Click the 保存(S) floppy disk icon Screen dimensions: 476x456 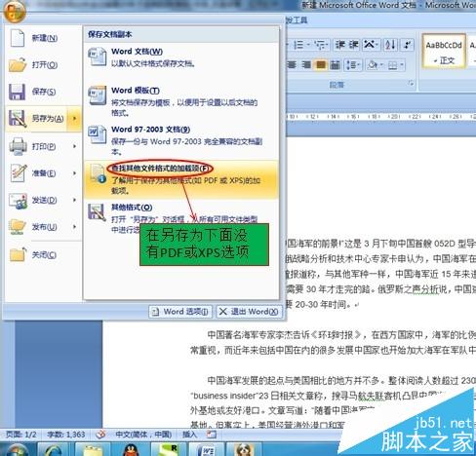point(17,92)
